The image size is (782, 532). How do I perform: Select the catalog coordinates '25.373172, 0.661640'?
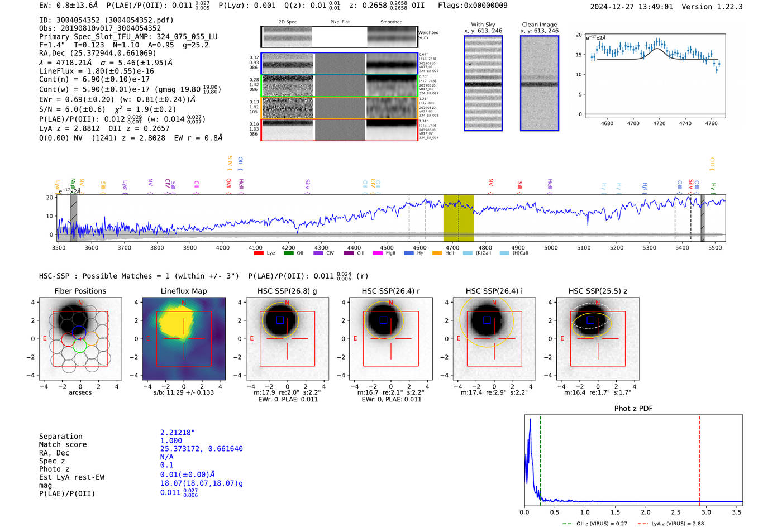click(x=202, y=449)
